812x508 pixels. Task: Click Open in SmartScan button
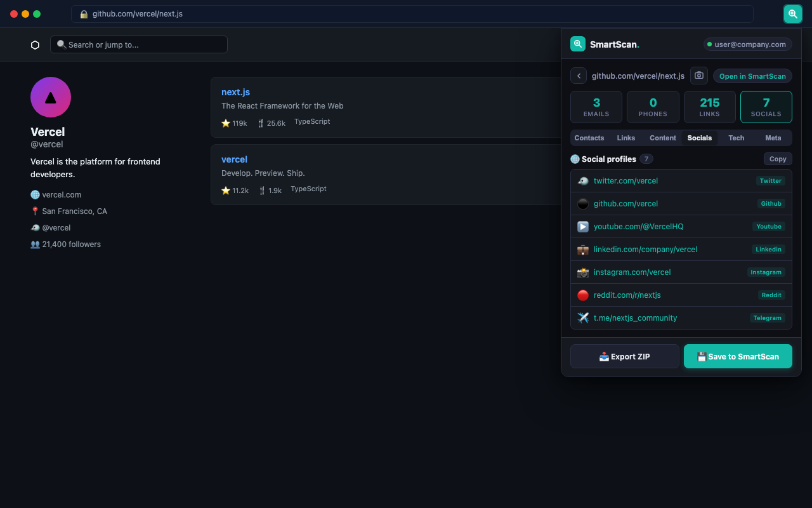click(x=752, y=76)
